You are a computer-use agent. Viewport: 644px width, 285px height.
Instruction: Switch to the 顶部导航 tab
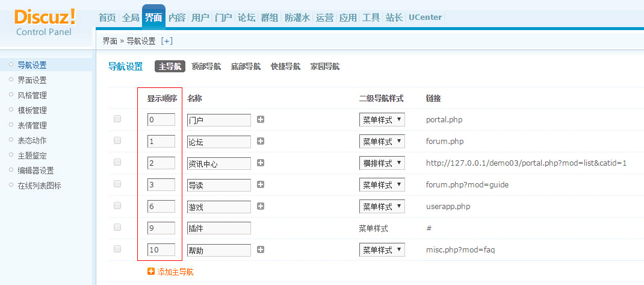click(206, 67)
